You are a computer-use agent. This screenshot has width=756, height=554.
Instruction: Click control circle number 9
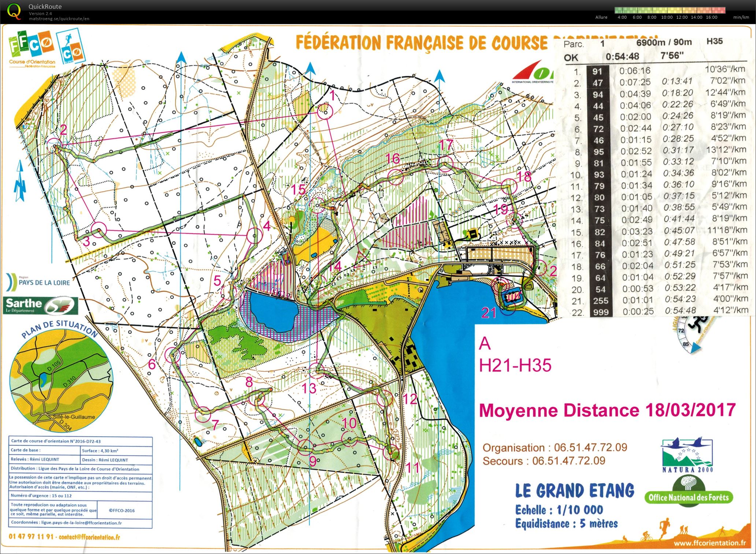pyautogui.click(x=305, y=448)
